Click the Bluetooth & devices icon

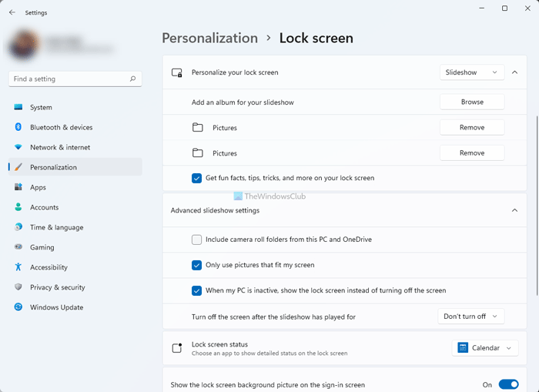[18, 128]
